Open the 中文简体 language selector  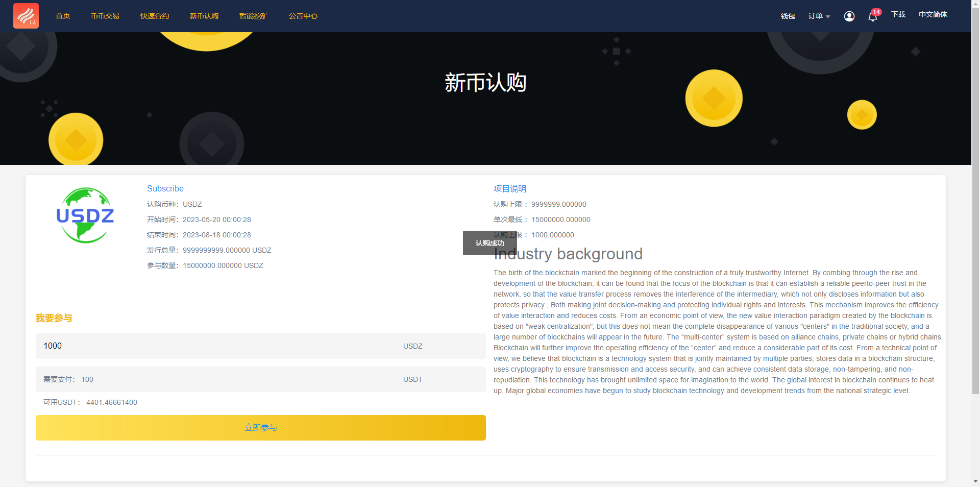coord(933,14)
